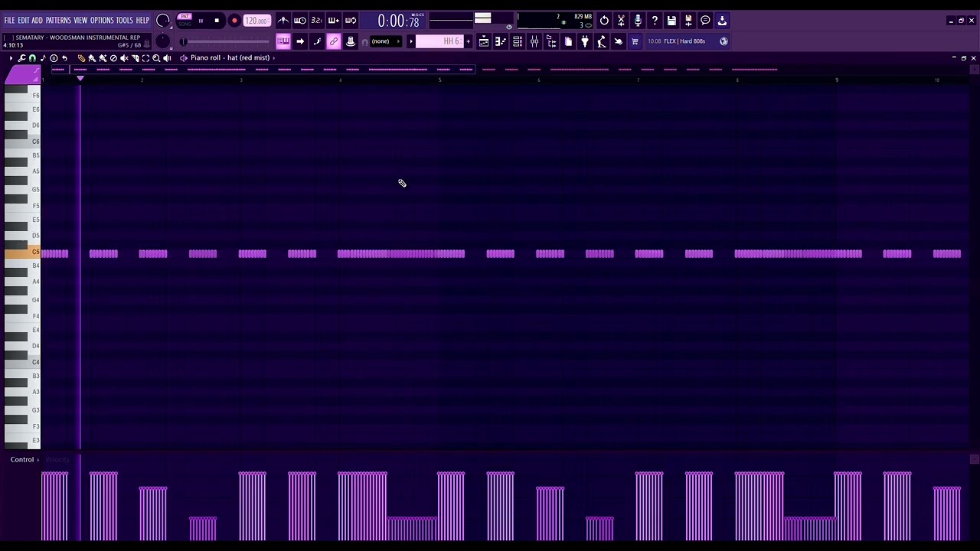
Task: Open the shopping cart icon
Action: click(634, 41)
